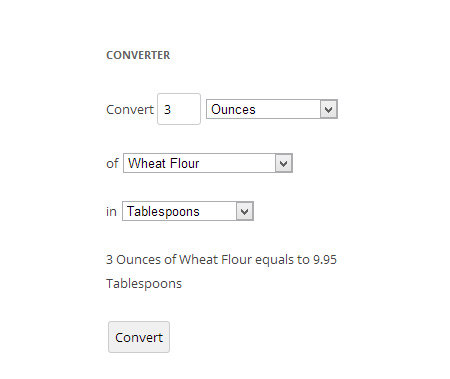Click the quantity input field containing 3
The image size is (450, 379).
tap(179, 109)
